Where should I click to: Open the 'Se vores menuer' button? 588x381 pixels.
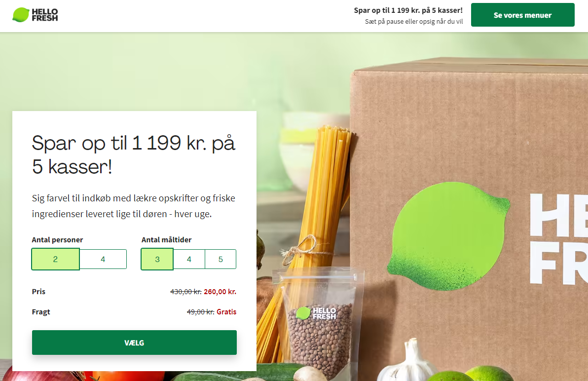point(522,15)
